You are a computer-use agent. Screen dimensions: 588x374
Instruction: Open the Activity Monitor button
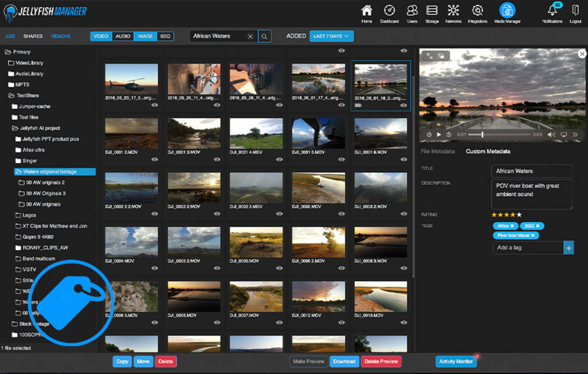(x=456, y=361)
